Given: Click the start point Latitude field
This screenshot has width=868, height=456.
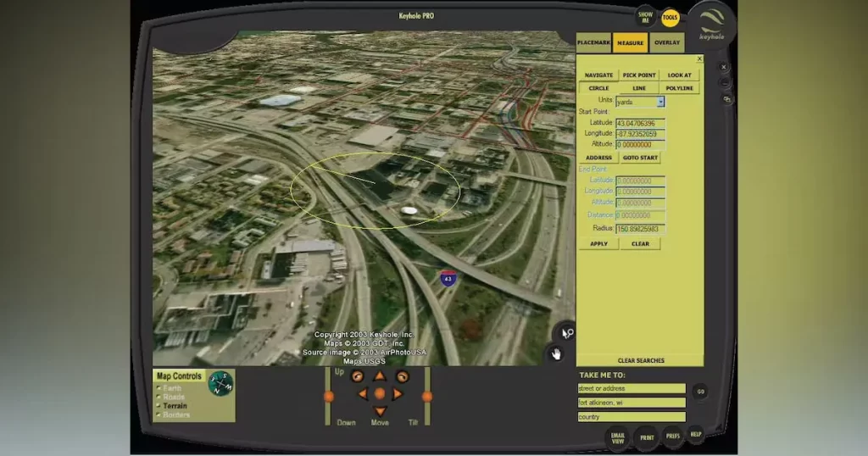Looking at the screenshot, I should click(x=641, y=124).
